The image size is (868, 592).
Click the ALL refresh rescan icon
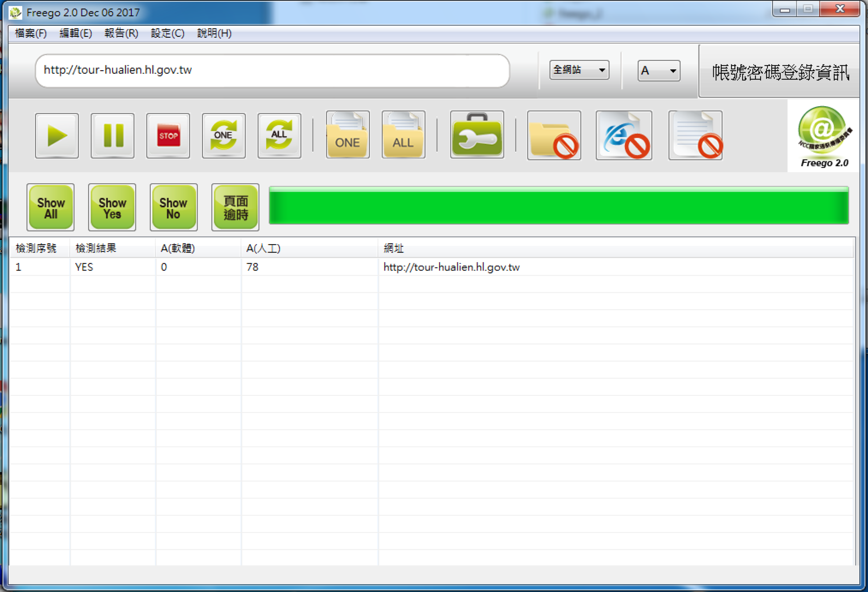pos(279,135)
